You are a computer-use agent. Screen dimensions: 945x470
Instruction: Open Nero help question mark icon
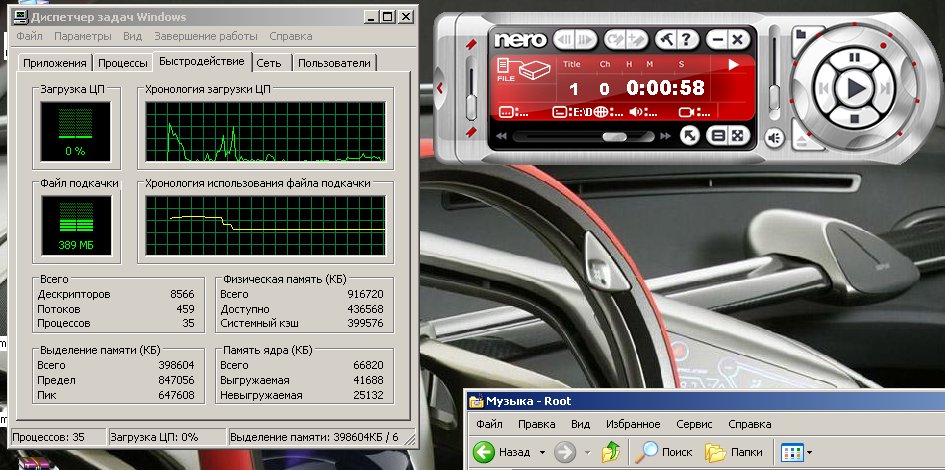(686, 39)
